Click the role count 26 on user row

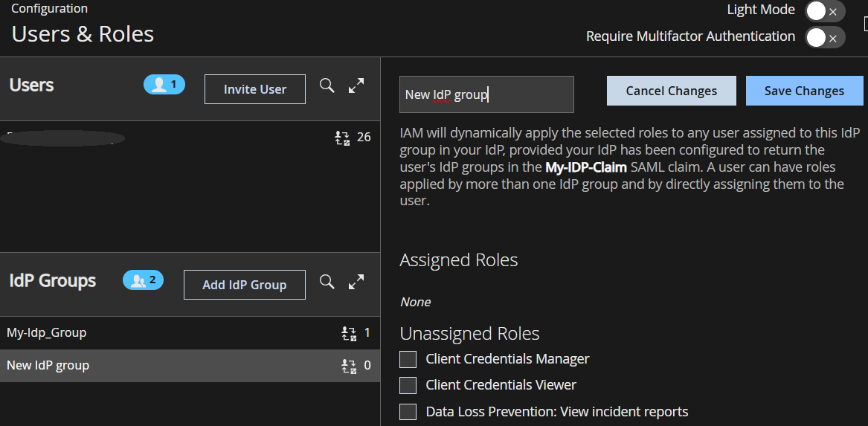click(364, 138)
